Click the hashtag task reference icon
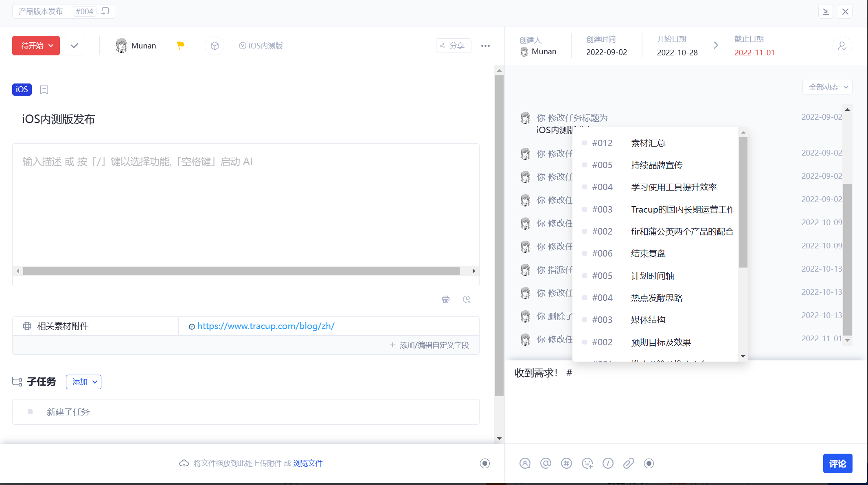This screenshot has height=485, width=868. tap(566, 463)
